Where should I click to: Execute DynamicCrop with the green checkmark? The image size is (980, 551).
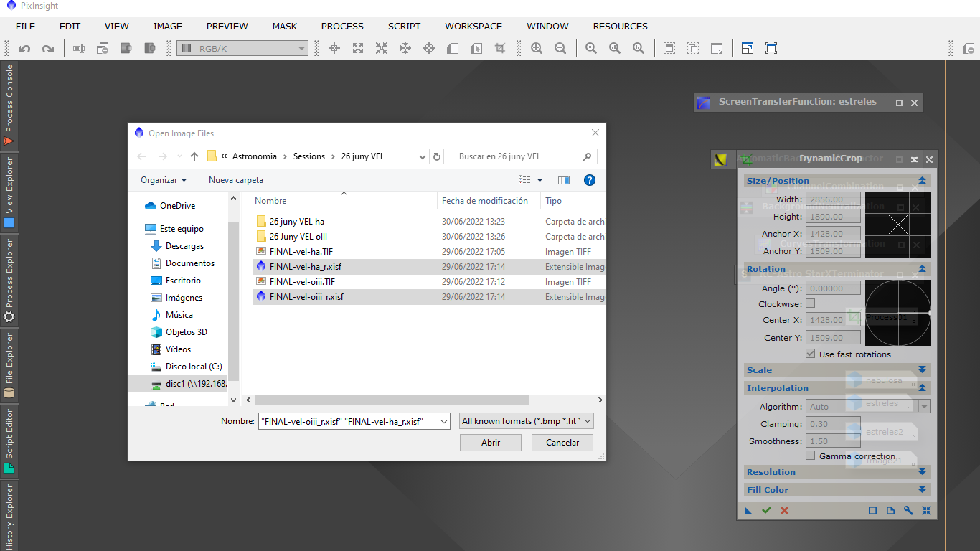click(766, 510)
